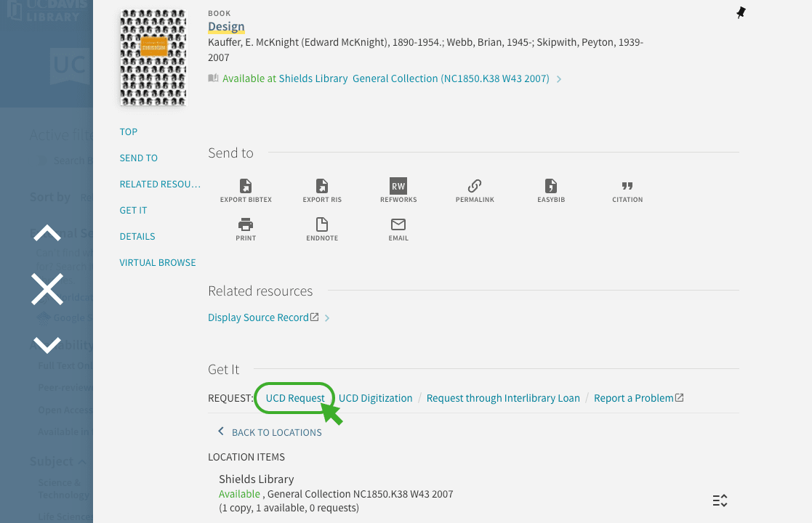Send record to RefWorks
Viewport: 812px width, 523px height.
click(398, 186)
